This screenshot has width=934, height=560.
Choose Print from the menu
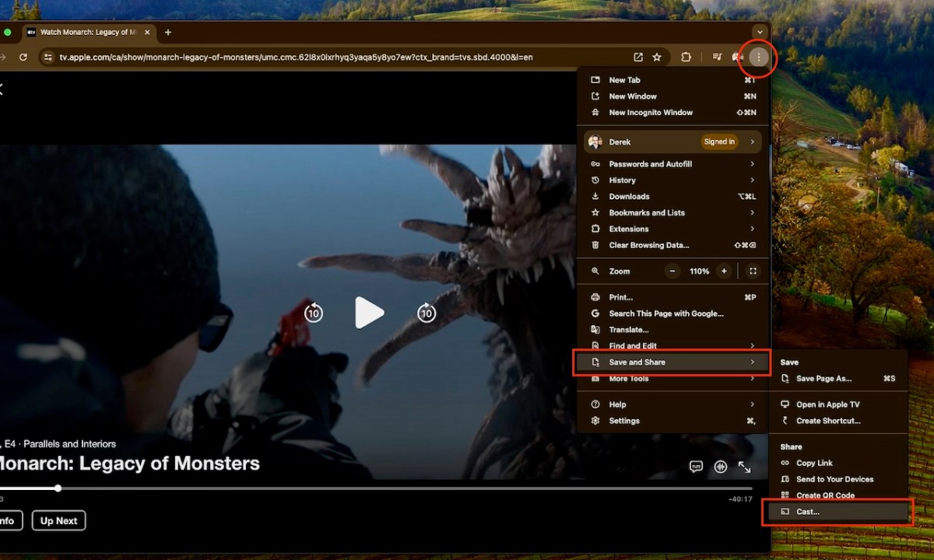click(673, 298)
